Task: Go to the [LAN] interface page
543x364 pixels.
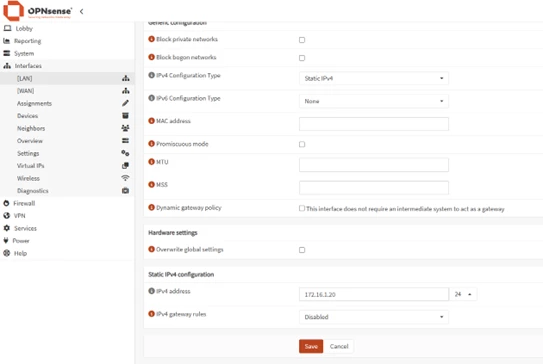Action: pos(25,78)
